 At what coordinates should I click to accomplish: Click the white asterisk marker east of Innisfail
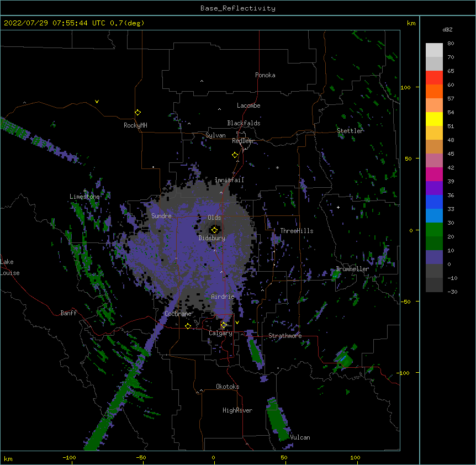point(277,167)
